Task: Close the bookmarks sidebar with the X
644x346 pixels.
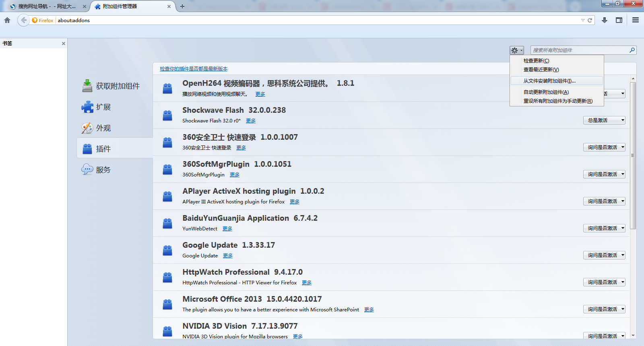Action: coord(63,44)
